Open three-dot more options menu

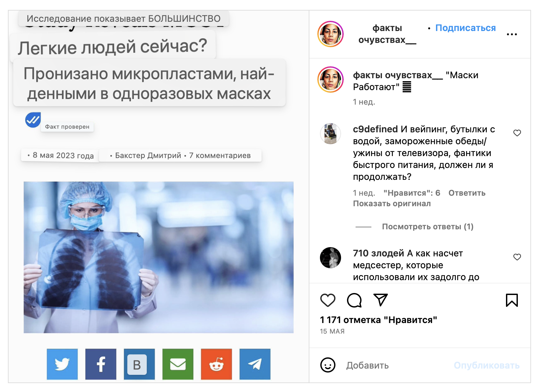[512, 34]
